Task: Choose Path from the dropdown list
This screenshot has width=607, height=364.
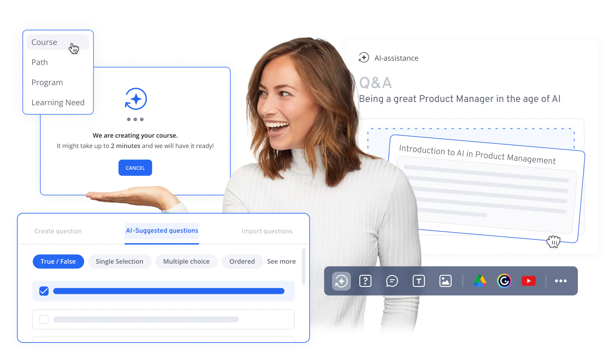Action: tap(40, 62)
